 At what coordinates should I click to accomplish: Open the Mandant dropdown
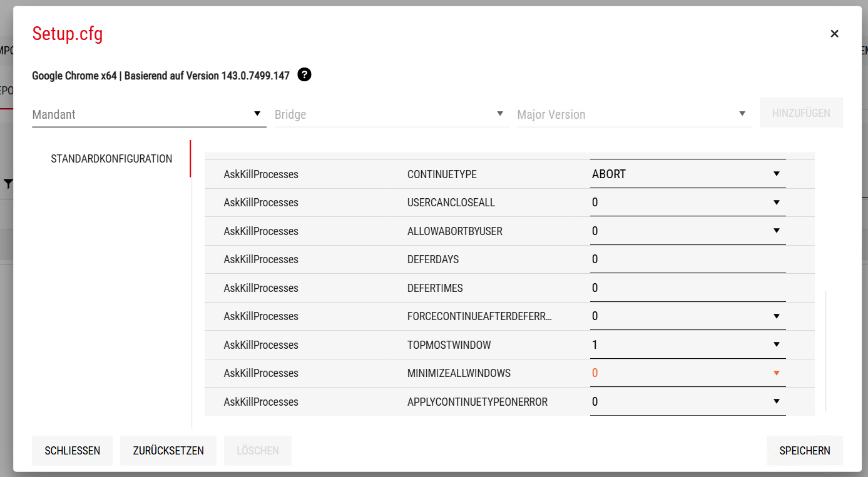(149, 114)
